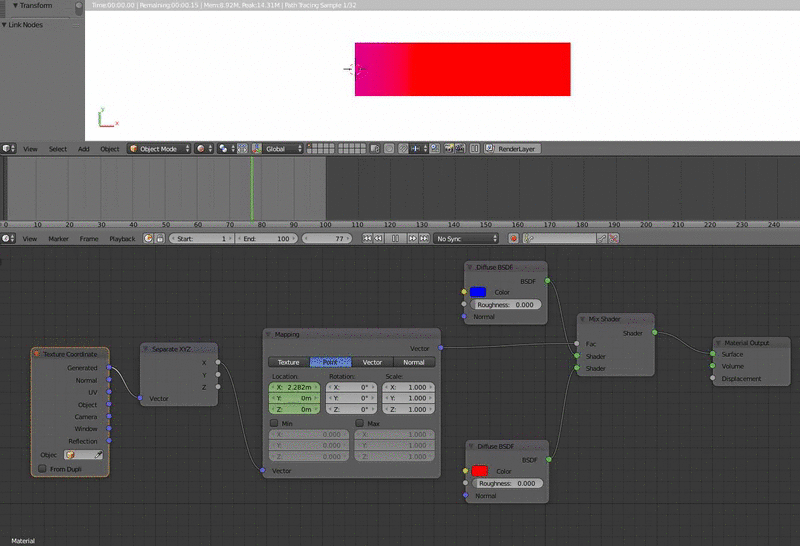The height and width of the screenshot is (546, 800).
Task: Open the 3D view editor type selector
Action: click(8, 148)
